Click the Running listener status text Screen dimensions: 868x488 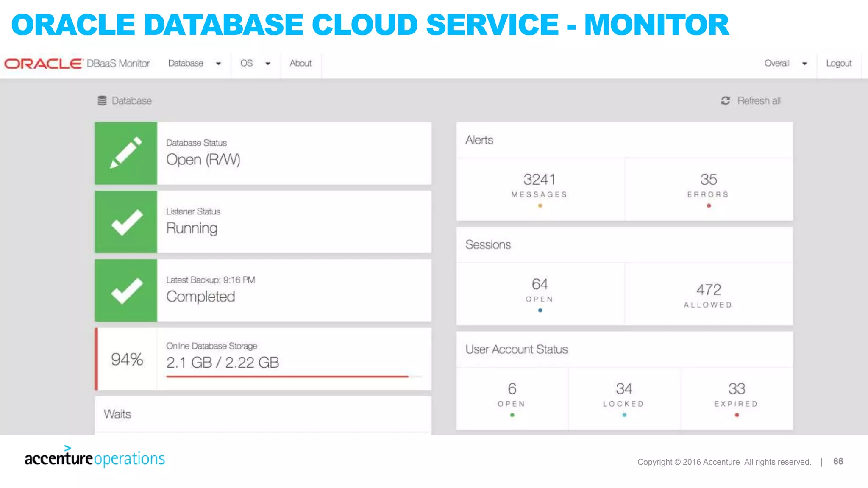coord(192,228)
